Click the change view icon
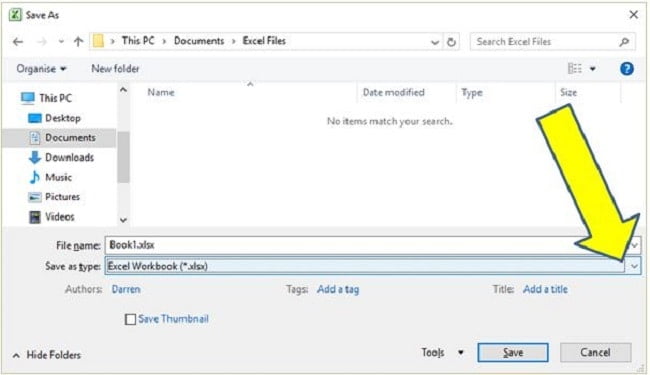This screenshot has height=375, width=650. tap(575, 68)
